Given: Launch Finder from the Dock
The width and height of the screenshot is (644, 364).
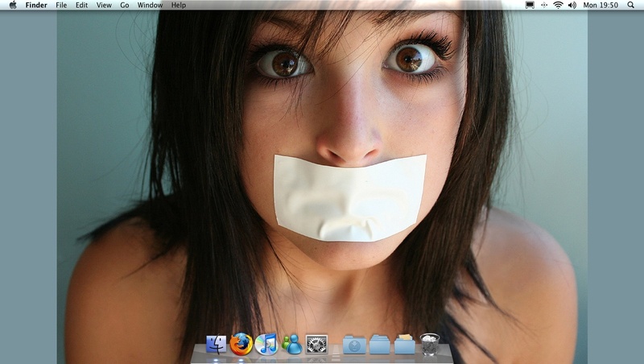Looking at the screenshot, I should (216, 345).
